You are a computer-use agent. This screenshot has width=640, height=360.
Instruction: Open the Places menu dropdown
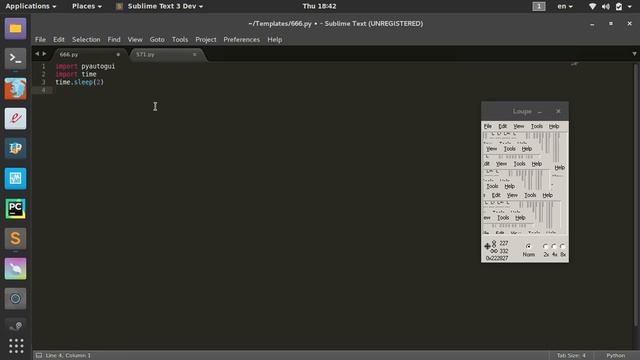87,6
